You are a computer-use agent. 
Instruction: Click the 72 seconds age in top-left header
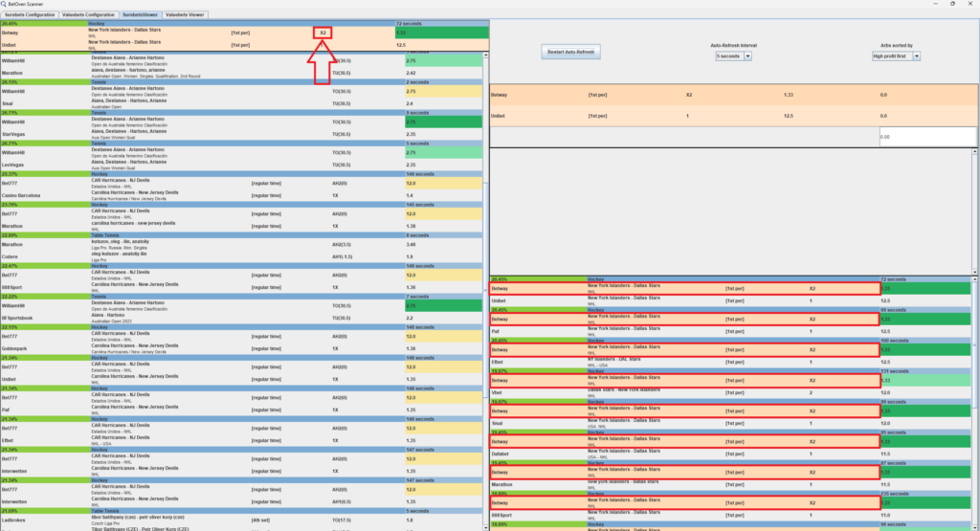point(409,24)
